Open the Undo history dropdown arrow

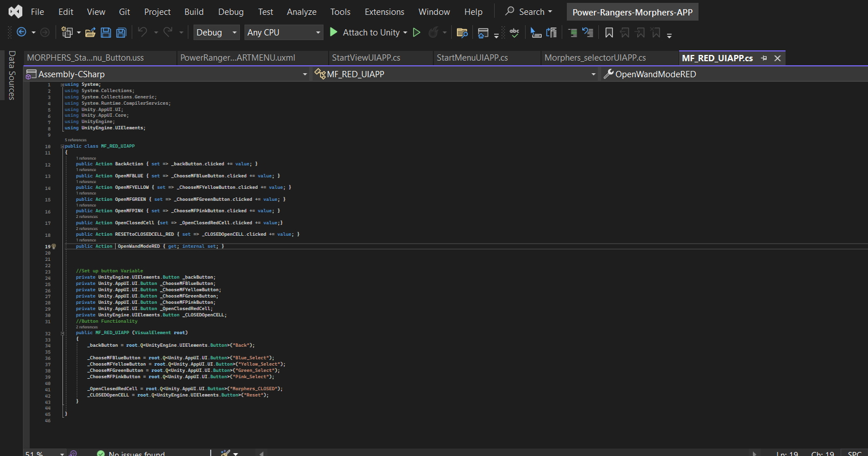(156, 33)
